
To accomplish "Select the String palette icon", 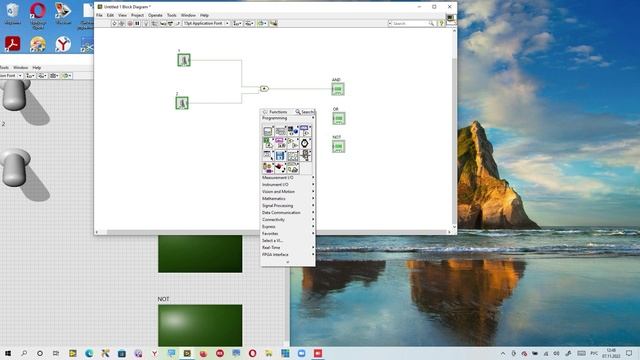I will click(x=280, y=143).
